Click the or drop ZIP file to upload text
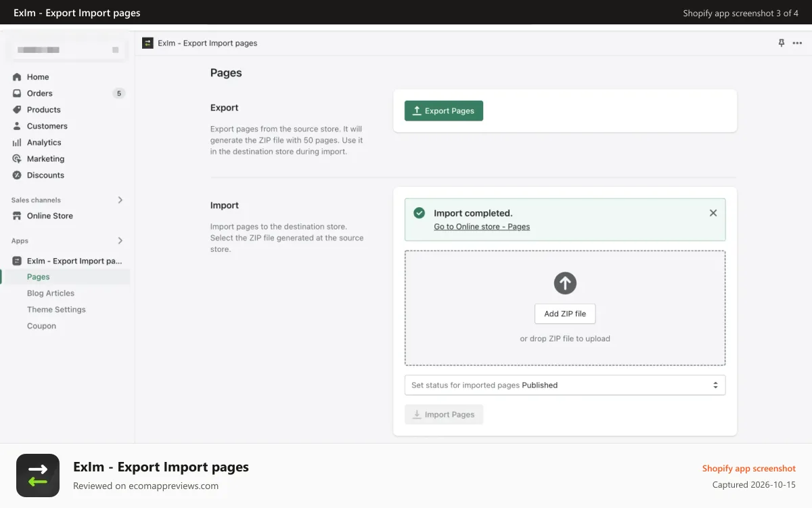The image size is (812, 508). 565,339
